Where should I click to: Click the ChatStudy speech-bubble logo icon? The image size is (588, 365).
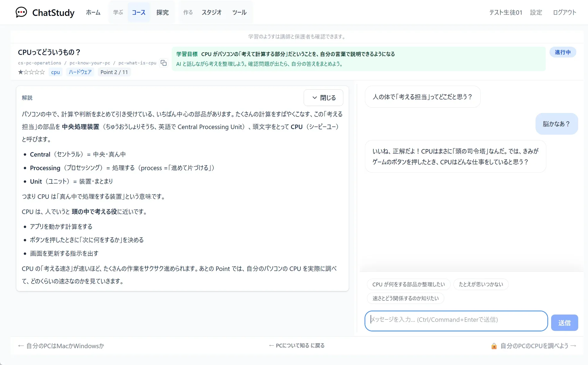click(21, 12)
